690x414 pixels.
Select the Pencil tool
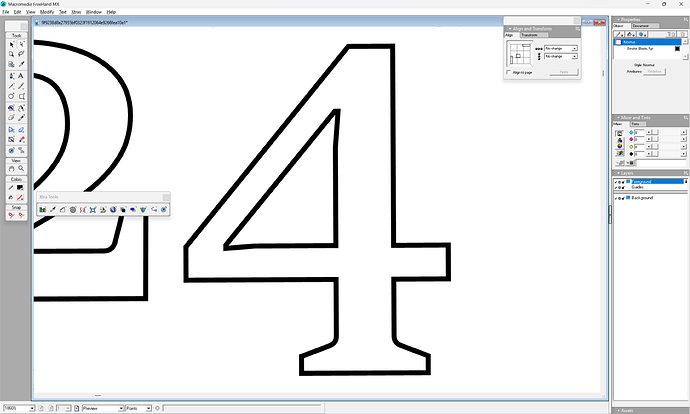(x=21, y=86)
